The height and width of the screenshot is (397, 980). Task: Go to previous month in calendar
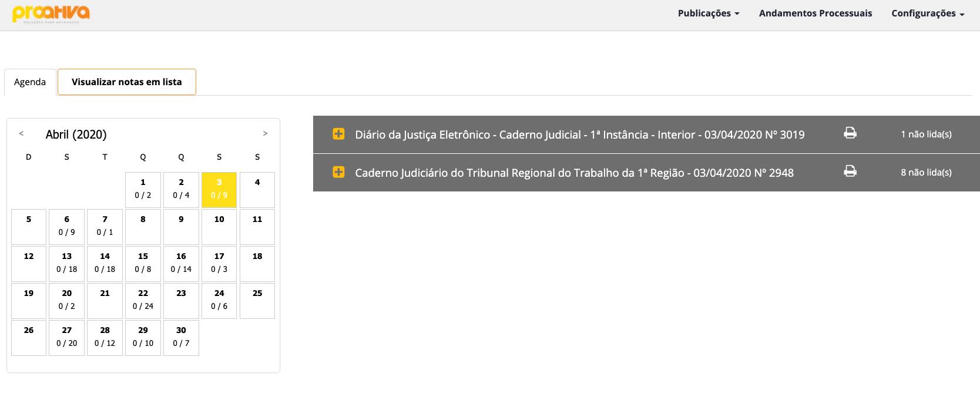21,133
